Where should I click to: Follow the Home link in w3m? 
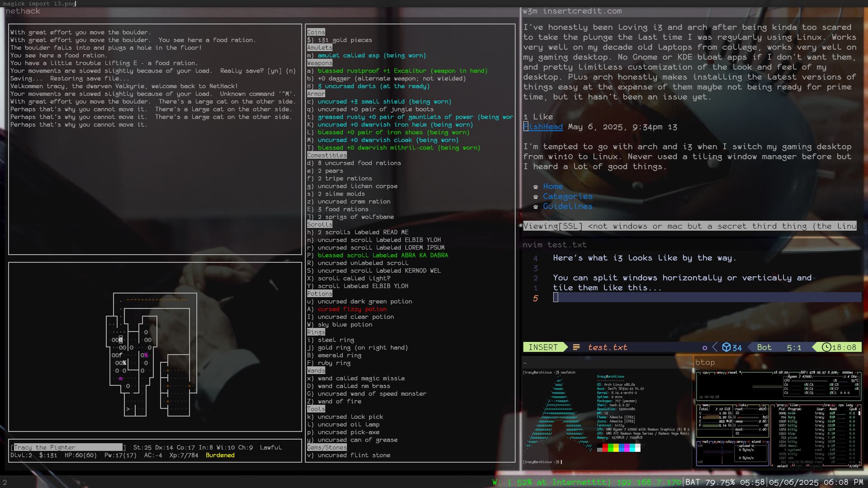pyautogui.click(x=553, y=186)
